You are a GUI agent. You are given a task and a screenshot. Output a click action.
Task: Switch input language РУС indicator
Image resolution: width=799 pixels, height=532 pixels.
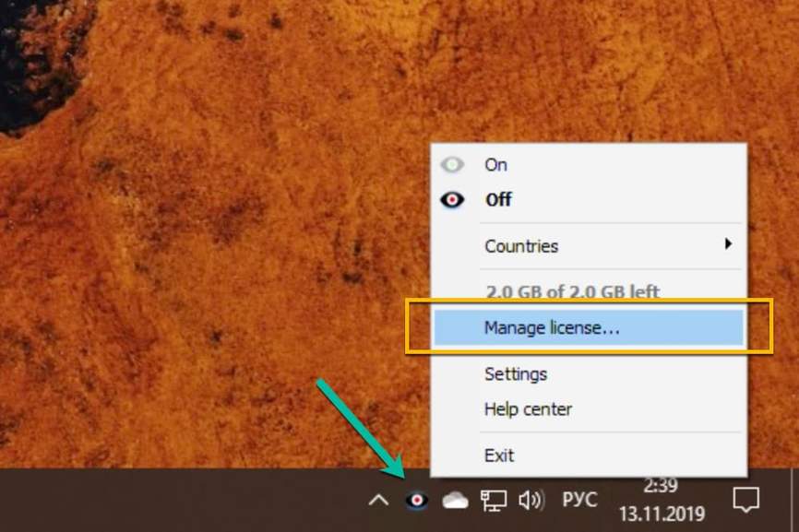pos(580,500)
